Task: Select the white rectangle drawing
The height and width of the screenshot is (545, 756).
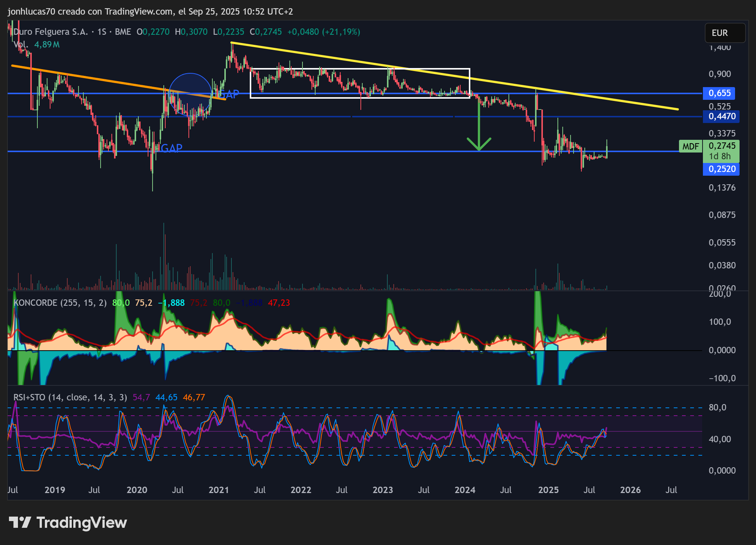Action: [360, 83]
